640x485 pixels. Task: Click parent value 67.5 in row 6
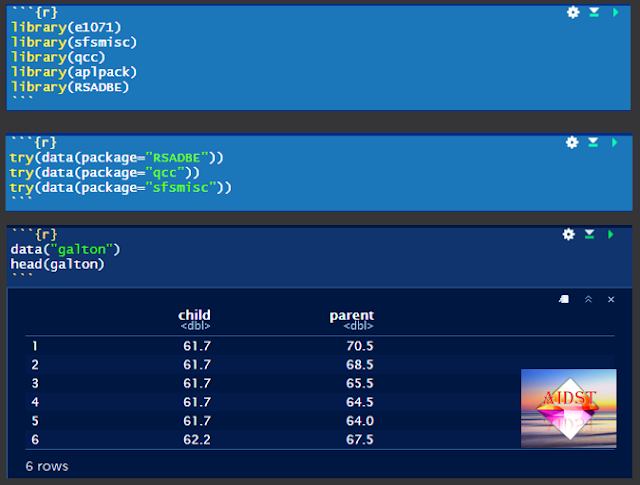[x=360, y=440]
